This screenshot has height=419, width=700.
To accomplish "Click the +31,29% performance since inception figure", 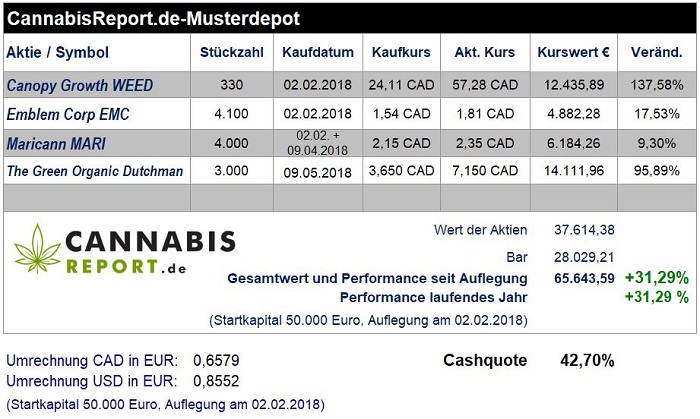I will pyautogui.click(x=657, y=278).
